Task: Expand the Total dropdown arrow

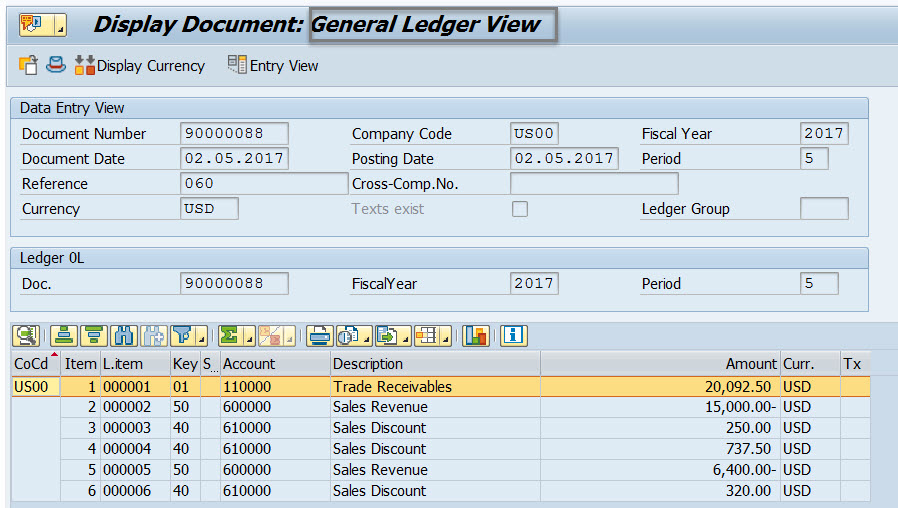Action: (x=249, y=336)
